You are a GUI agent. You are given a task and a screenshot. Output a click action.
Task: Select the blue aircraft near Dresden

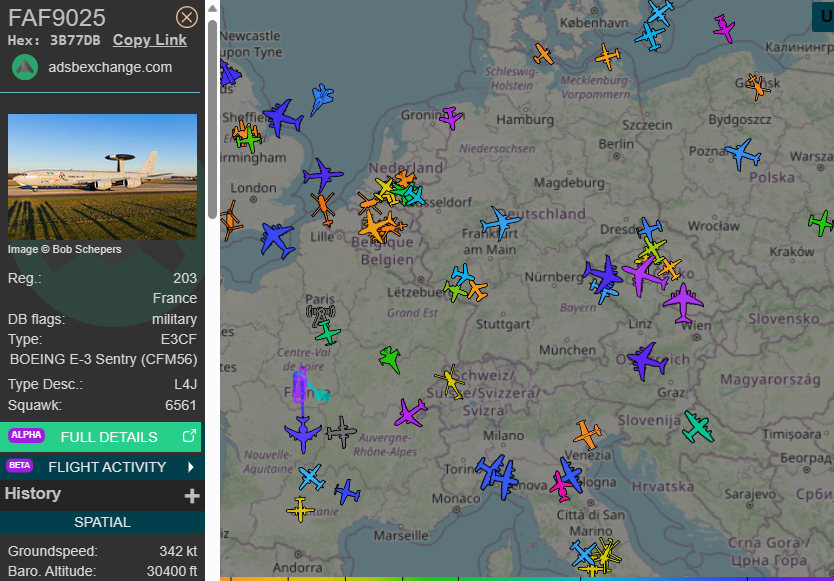click(x=649, y=229)
